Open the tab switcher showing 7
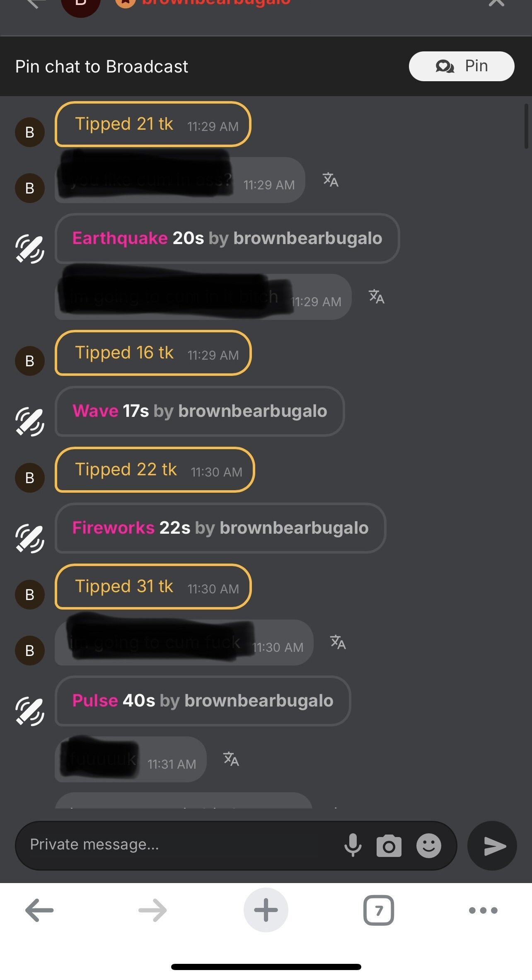 [379, 910]
